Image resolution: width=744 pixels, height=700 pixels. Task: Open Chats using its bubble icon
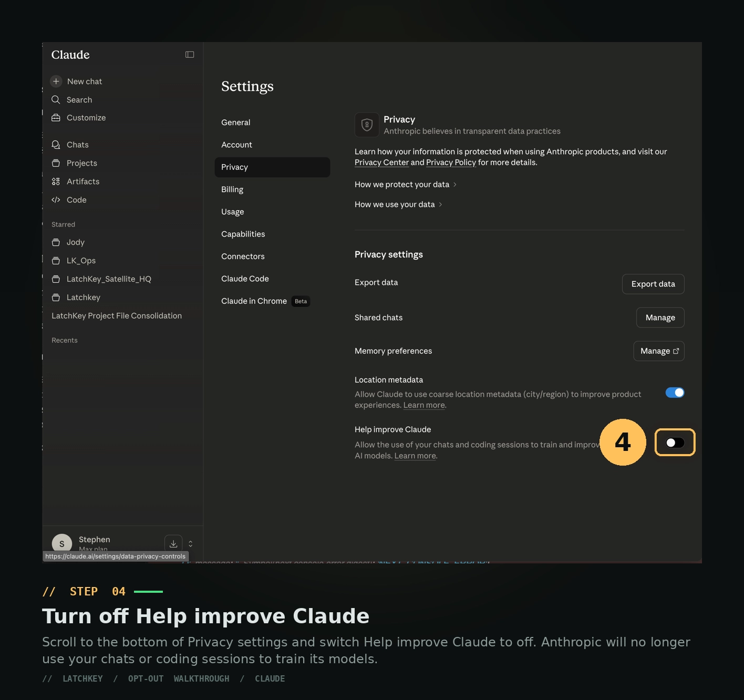(56, 145)
